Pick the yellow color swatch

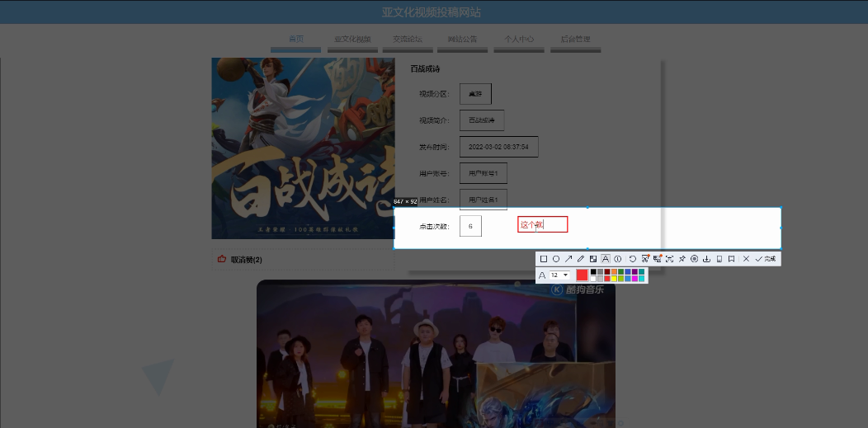(x=614, y=279)
